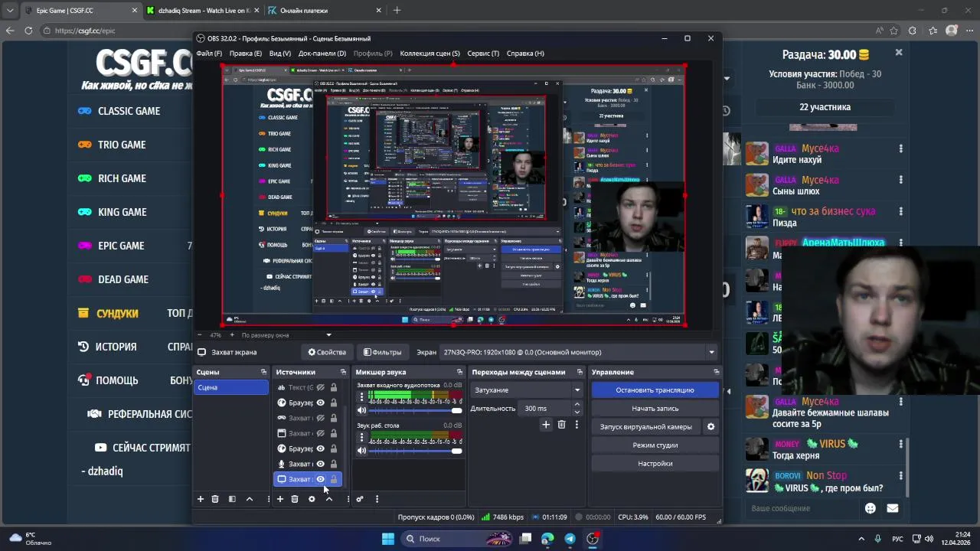980x551 pixels.
Task: Open Док-панели (D) menu
Action: [322, 54]
